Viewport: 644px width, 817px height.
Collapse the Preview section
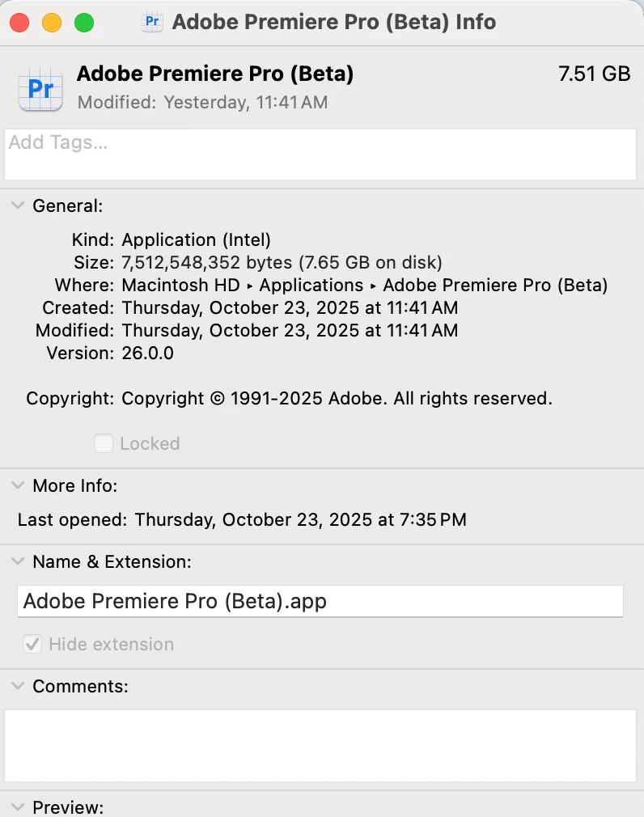tap(18, 807)
